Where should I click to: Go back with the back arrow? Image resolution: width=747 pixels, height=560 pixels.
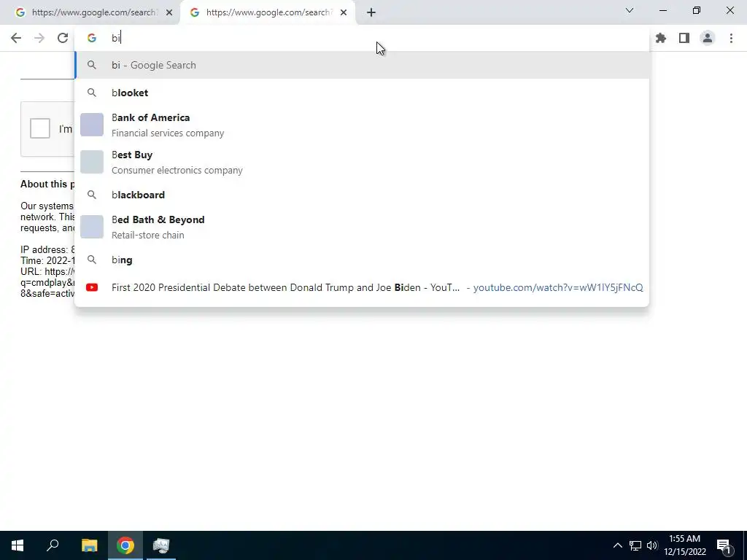click(16, 38)
